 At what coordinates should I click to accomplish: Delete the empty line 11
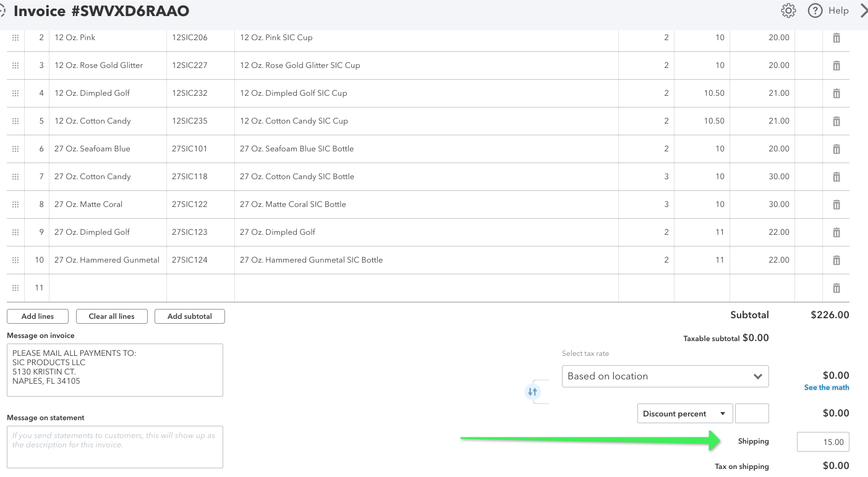tap(836, 287)
